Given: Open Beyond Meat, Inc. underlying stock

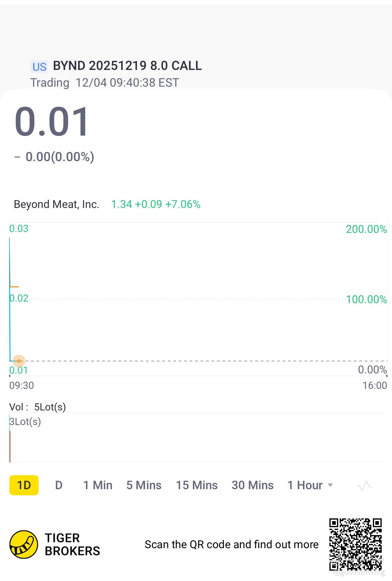Looking at the screenshot, I should pos(57,204).
